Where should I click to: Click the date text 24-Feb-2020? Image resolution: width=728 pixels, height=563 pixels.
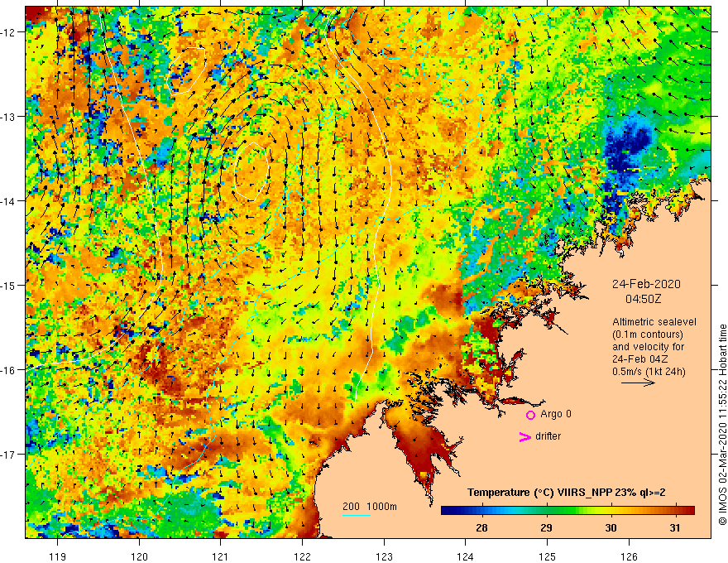point(646,284)
